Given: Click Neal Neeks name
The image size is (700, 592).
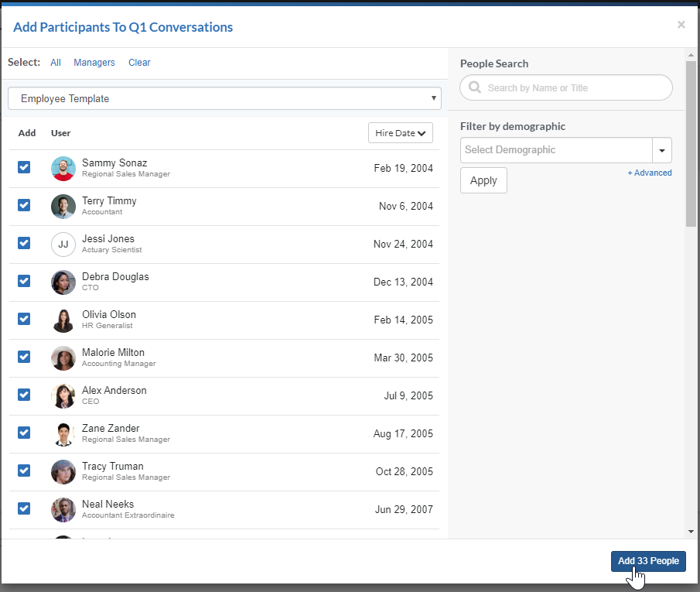Looking at the screenshot, I should pos(108,504).
